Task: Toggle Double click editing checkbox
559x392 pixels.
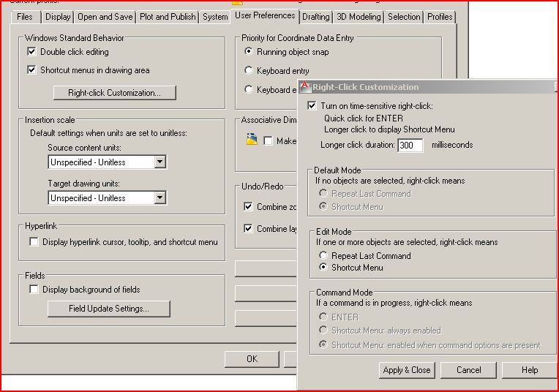Action: tap(31, 51)
